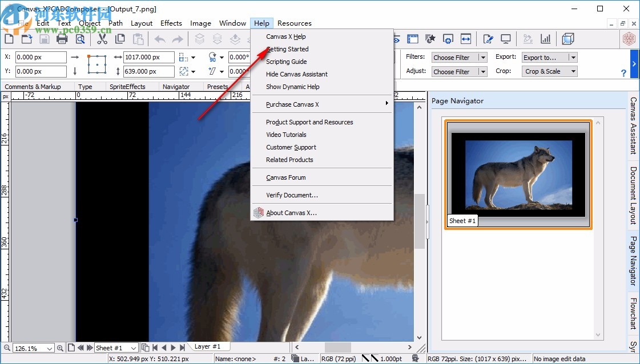Open the Print function

[x=62, y=39]
